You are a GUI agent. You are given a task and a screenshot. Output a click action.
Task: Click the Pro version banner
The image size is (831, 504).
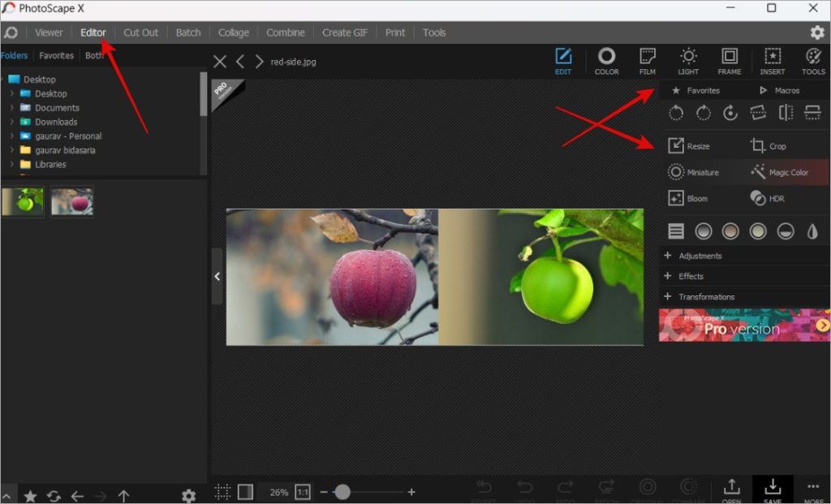pyautogui.click(x=744, y=325)
